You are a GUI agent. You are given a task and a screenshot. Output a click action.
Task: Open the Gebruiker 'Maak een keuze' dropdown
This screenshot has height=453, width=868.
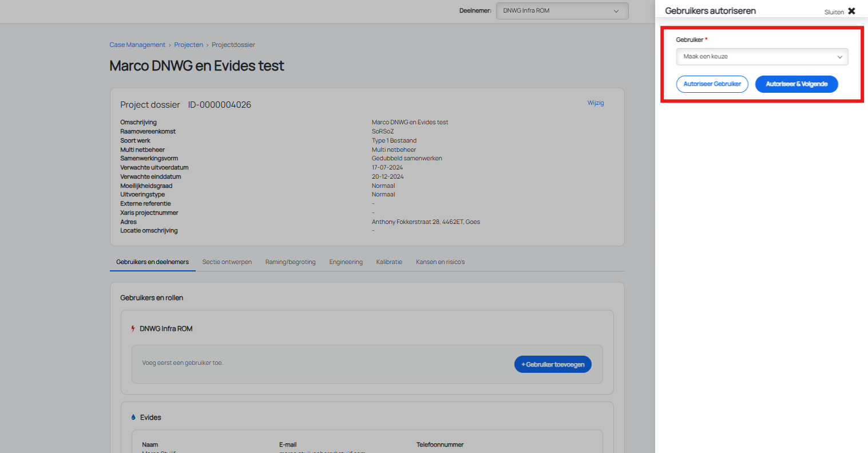tap(762, 57)
